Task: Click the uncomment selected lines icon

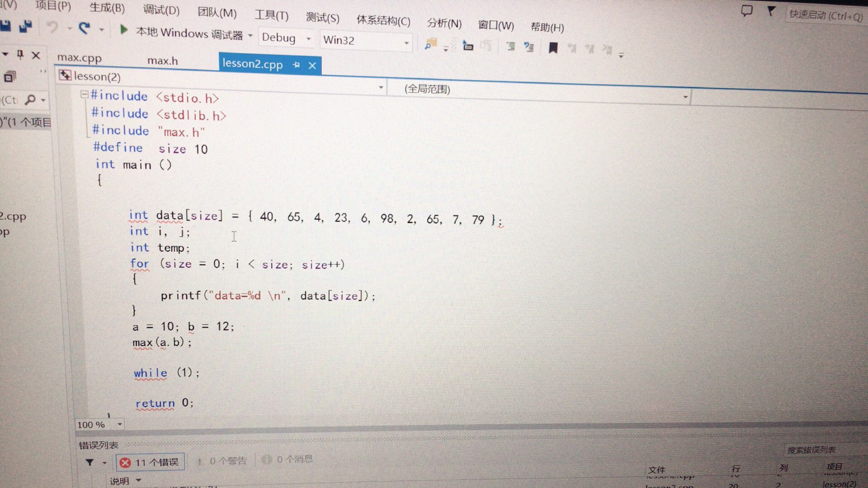Action: pos(529,47)
